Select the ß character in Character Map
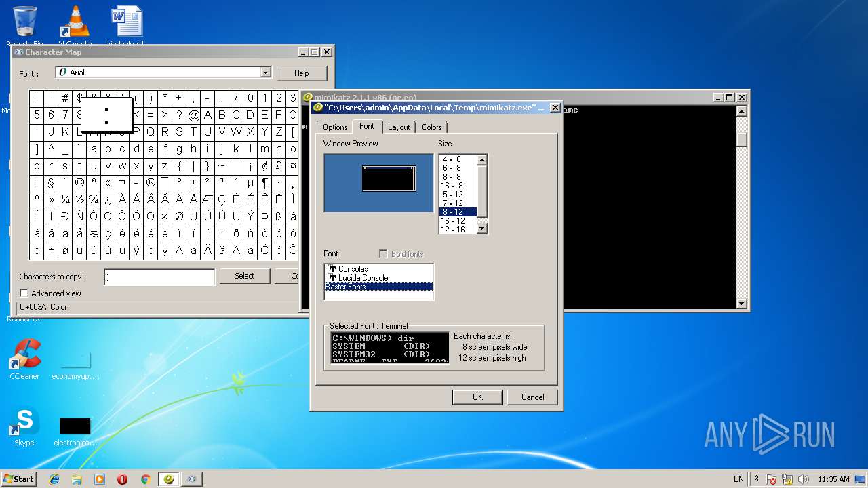 click(x=279, y=217)
